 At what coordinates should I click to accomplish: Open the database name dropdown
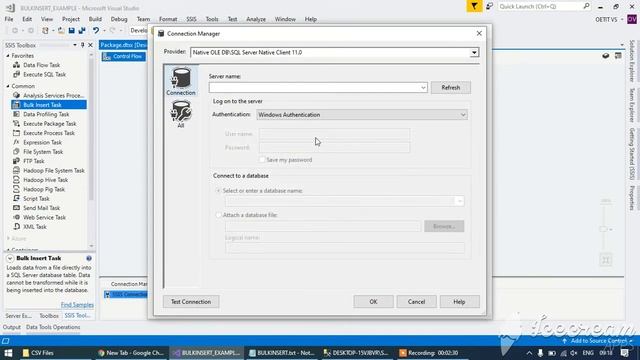[459, 201]
